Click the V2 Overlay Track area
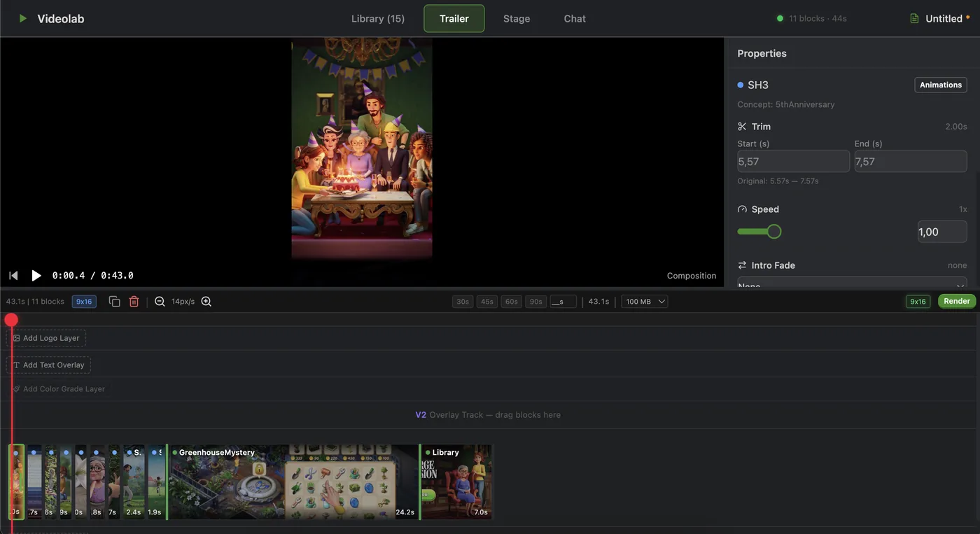Image resolution: width=980 pixels, height=534 pixels. tap(488, 415)
